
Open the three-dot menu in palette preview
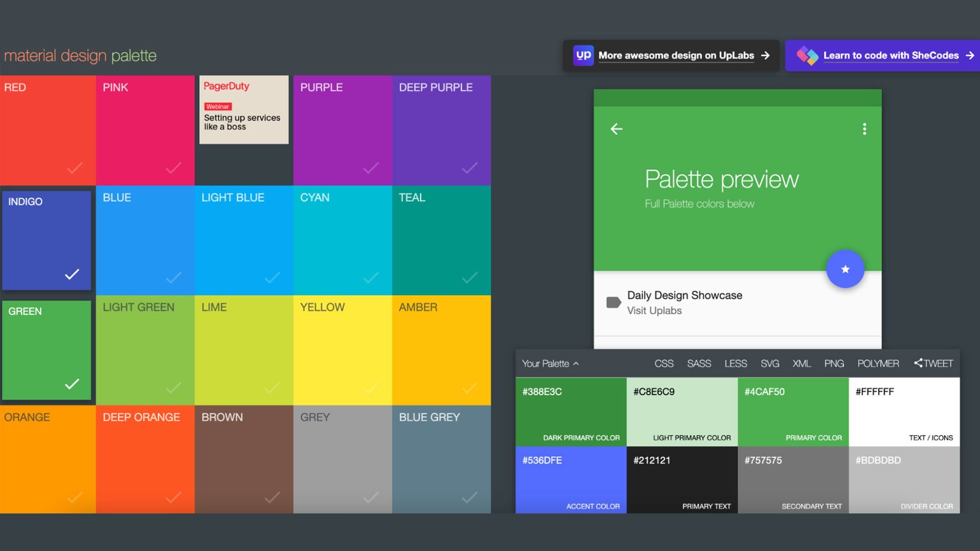(864, 129)
